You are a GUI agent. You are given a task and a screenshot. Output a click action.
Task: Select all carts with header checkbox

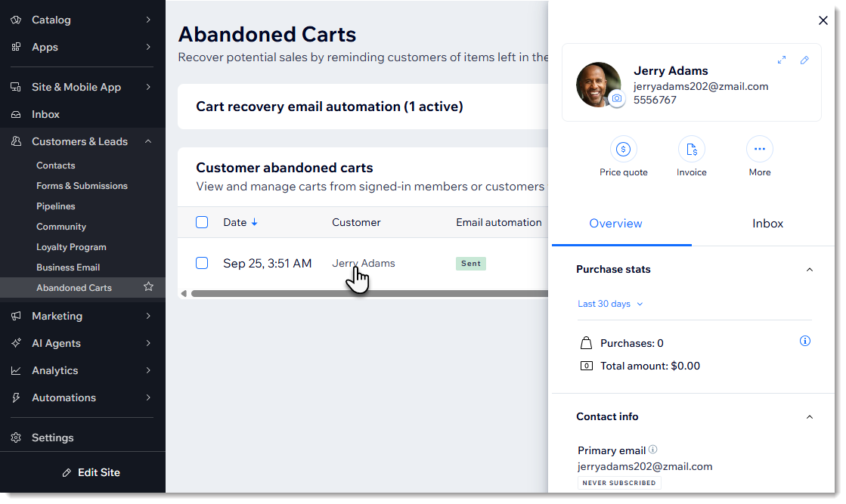coord(202,222)
